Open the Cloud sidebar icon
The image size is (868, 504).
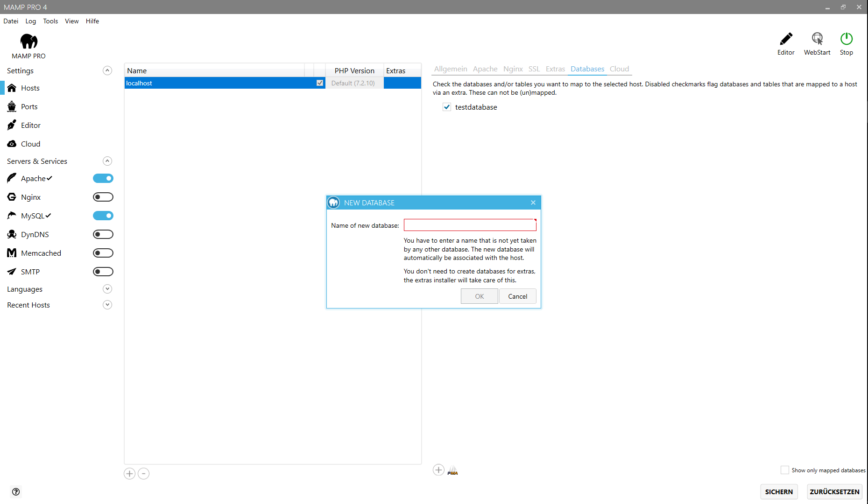tap(12, 144)
